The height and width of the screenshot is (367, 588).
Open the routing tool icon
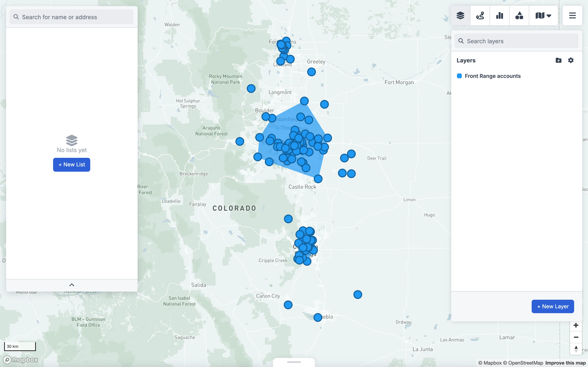tap(480, 15)
